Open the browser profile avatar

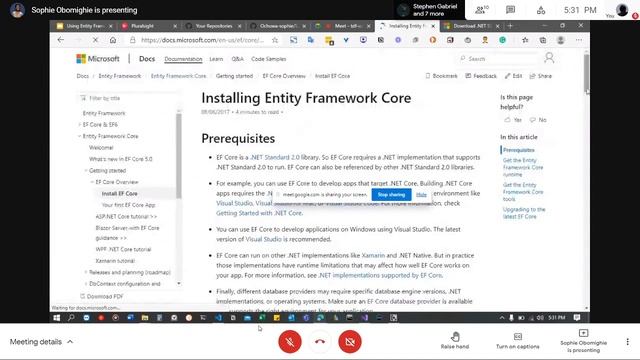point(561,40)
